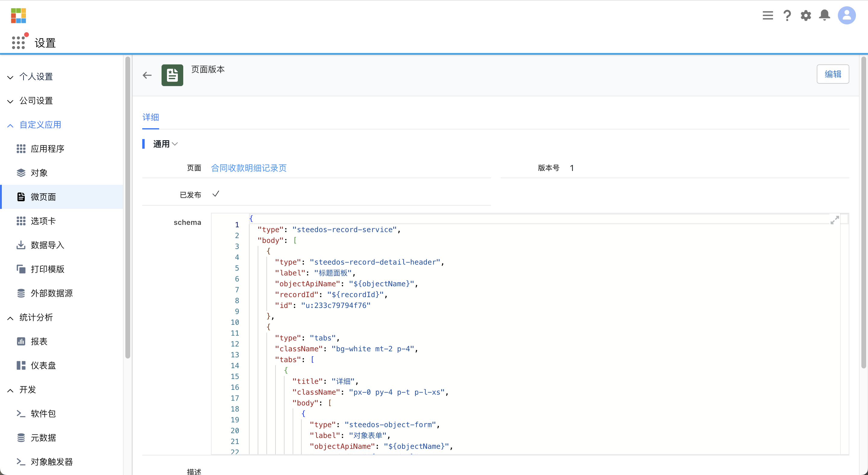Go to 仪表盘 in the sidebar
Viewport: 868px width, 475px height.
coord(43,366)
